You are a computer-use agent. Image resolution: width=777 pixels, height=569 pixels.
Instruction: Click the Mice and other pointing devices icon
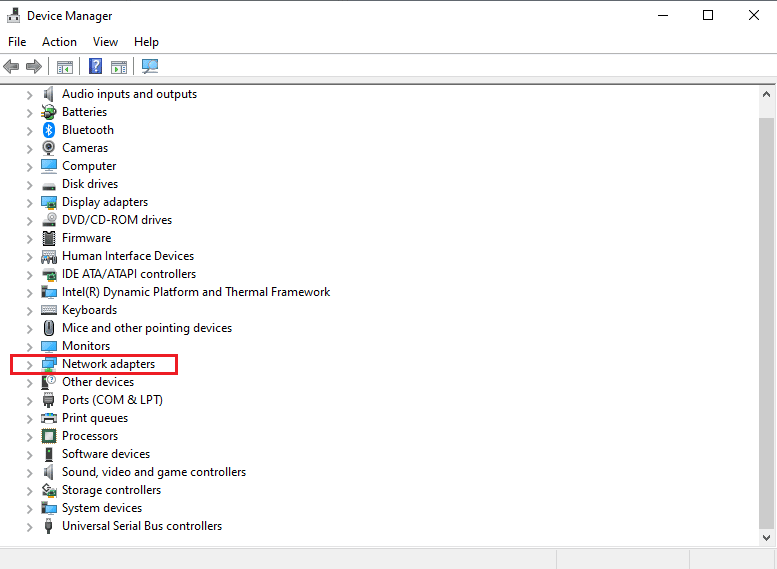(x=49, y=328)
